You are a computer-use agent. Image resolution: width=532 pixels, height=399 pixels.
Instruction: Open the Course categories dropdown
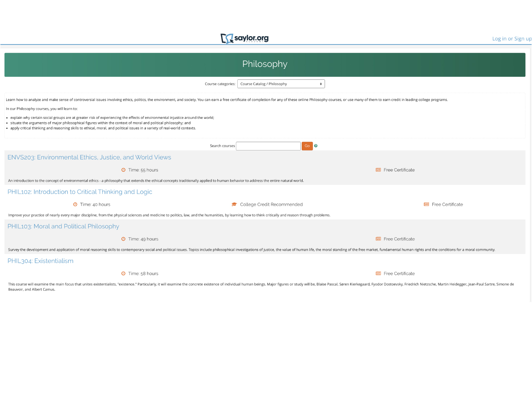281,84
